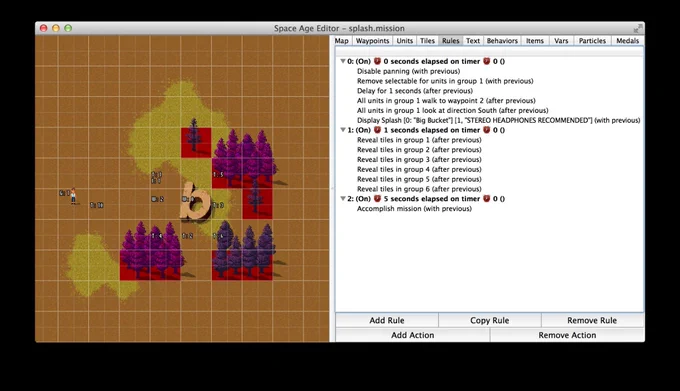Select 'Reveal tiles in group 5' action
680x391 pixels.
(419, 179)
